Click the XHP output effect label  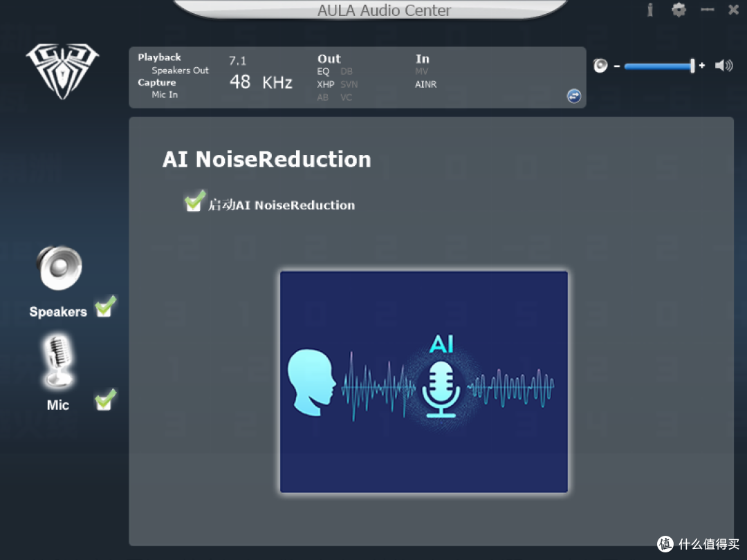[325, 84]
